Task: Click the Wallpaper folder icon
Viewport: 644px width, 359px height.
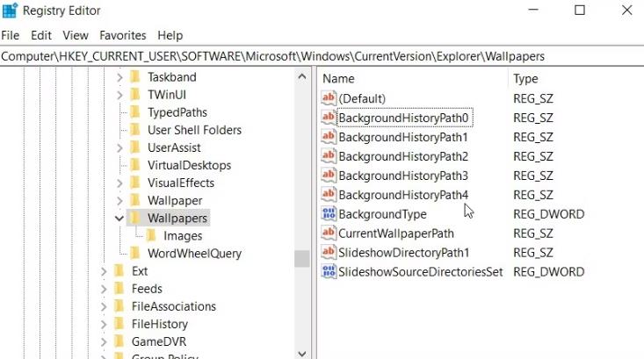Action: [x=135, y=200]
